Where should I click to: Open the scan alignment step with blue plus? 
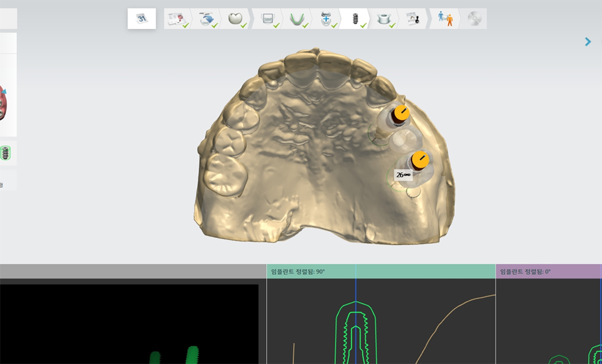point(326,19)
